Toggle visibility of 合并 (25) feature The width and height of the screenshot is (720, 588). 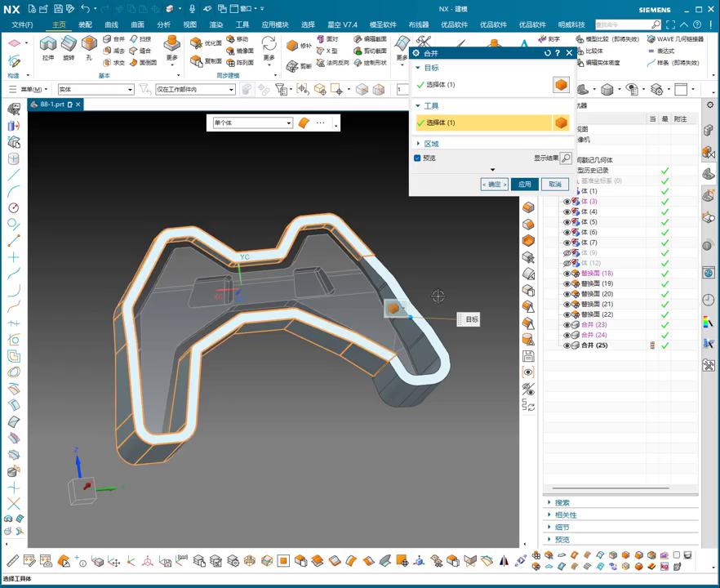tap(567, 345)
